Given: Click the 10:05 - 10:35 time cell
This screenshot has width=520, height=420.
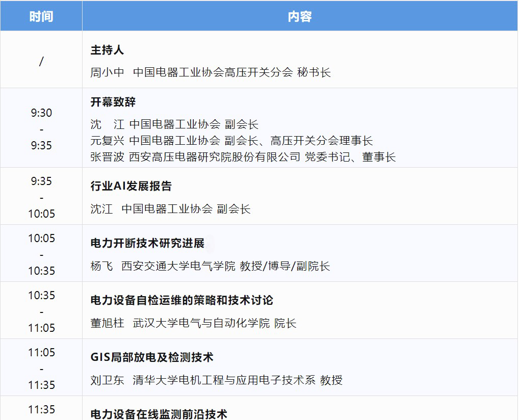Looking at the screenshot, I should (x=41, y=253).
